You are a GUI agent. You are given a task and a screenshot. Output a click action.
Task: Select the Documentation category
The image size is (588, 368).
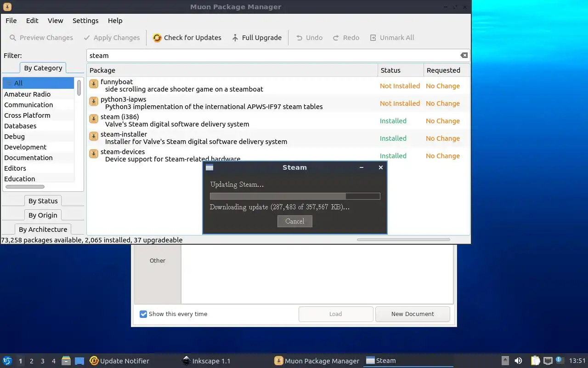click(38, 158)
